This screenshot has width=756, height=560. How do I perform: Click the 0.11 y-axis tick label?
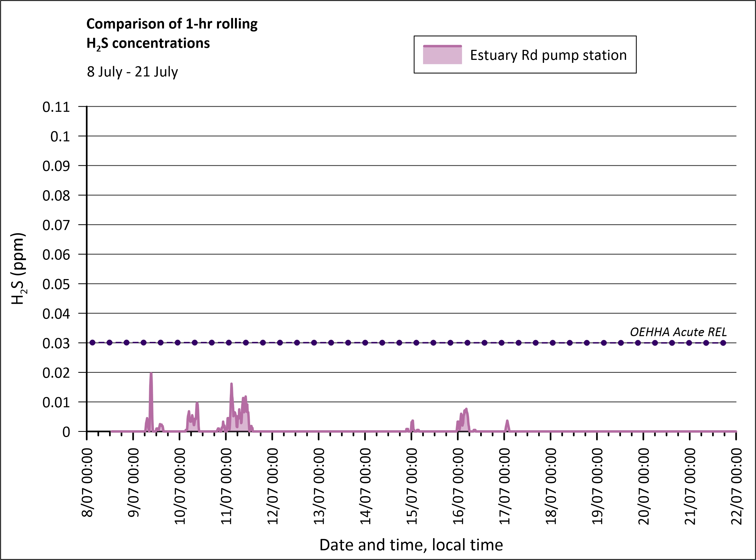point(56,107)
